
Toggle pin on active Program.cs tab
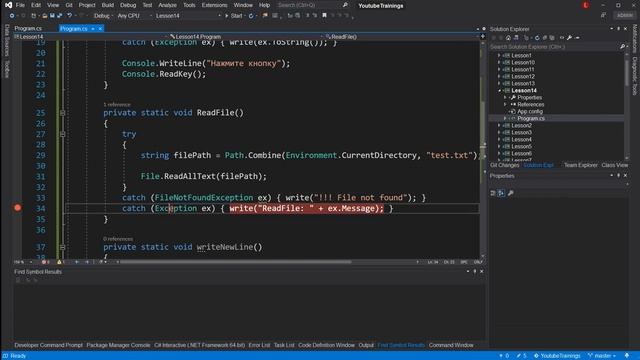(93, 29)
